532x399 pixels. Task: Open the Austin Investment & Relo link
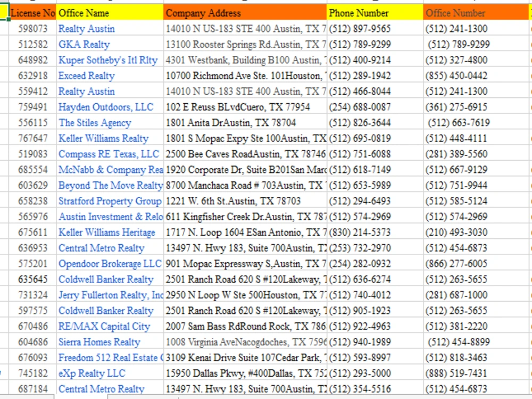(x=111, y=217)
